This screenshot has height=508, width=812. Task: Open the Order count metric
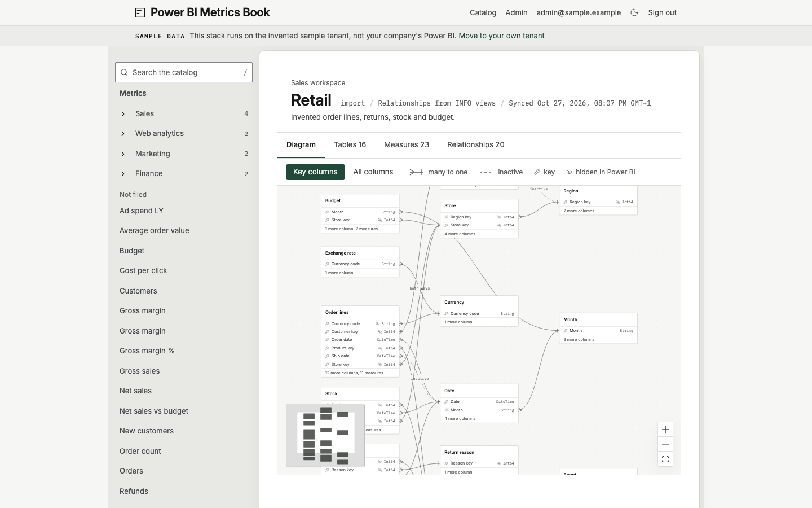140,451
